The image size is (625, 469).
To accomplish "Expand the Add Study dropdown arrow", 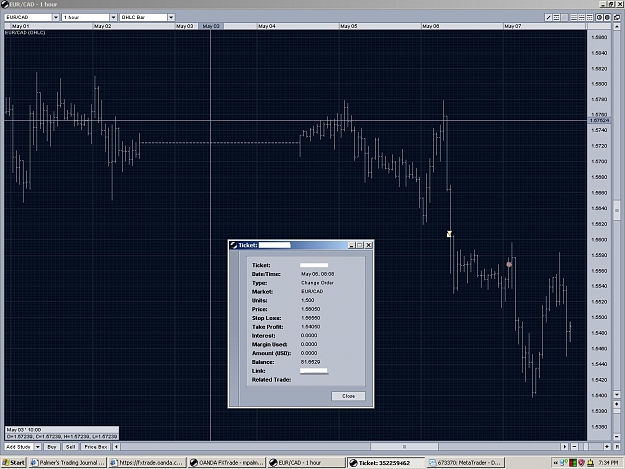I will tap(38, 447).
